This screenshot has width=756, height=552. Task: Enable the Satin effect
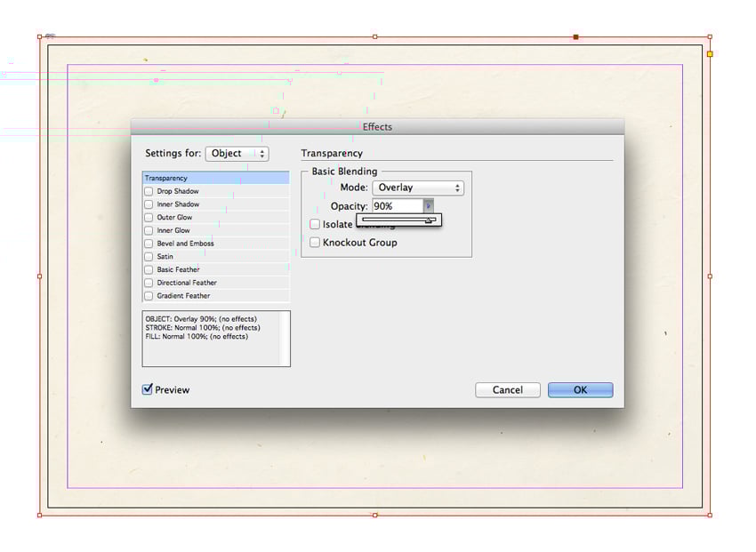point(148,256)
